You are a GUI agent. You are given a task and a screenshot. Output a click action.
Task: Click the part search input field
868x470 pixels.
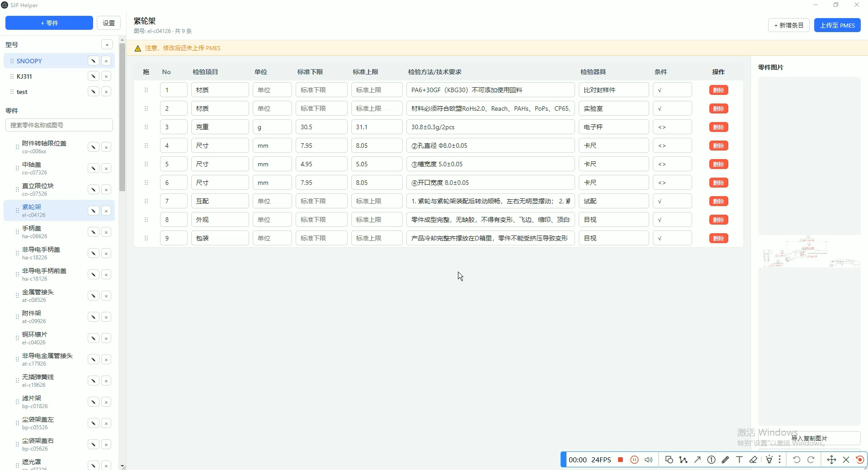[x=59, y=125]
